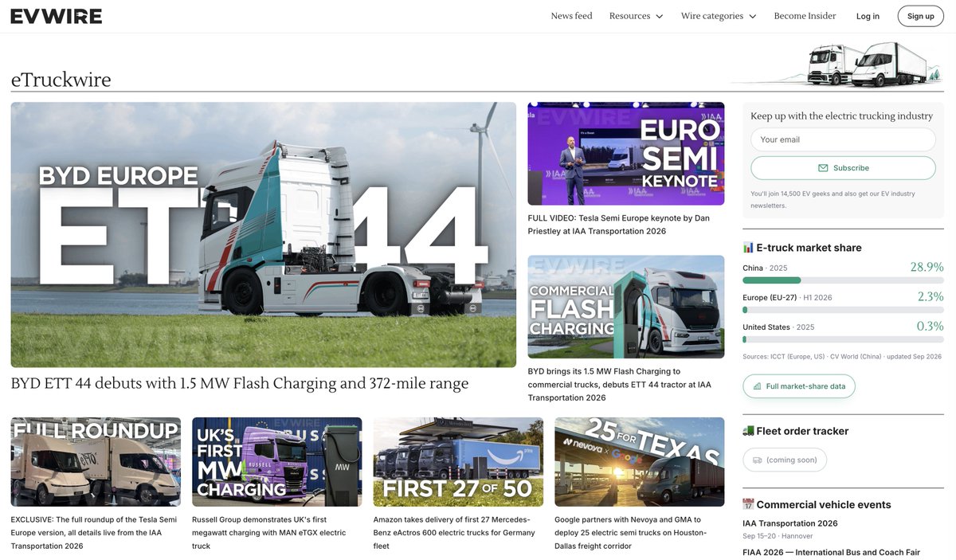Click 'Keep up with the electric trucking industry'
The width and height of the screenshot is (956, 560).
point(841,116)
